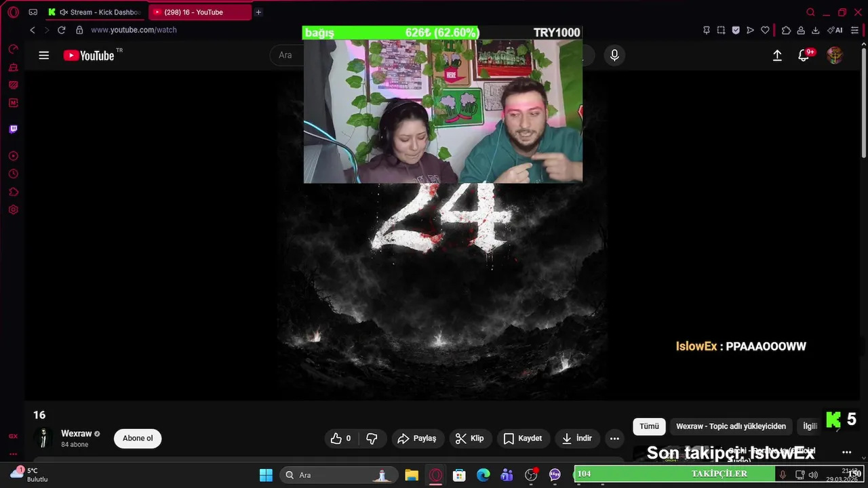
Task: Share the video with Paylaş
Action: click(417, 439)
